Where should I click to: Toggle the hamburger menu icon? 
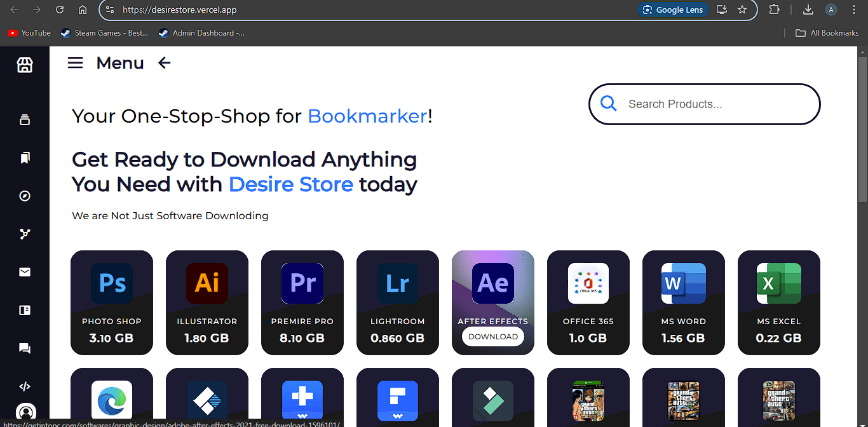[76, 62]
